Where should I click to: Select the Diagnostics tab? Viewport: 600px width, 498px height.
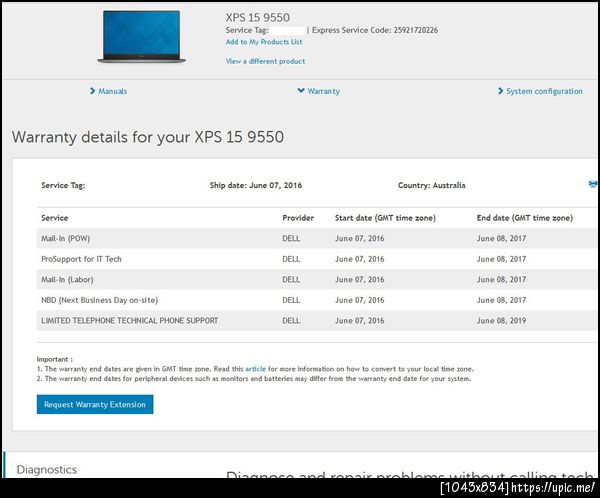47,469
